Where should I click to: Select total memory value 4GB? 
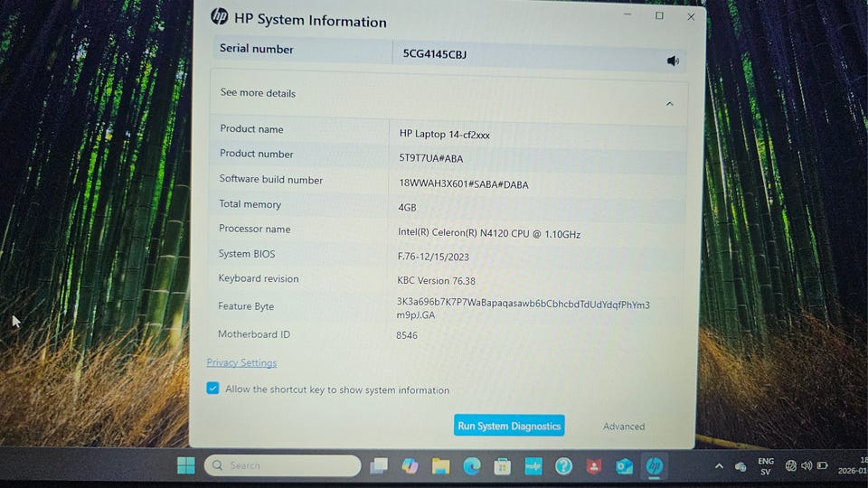pos(407,208)
